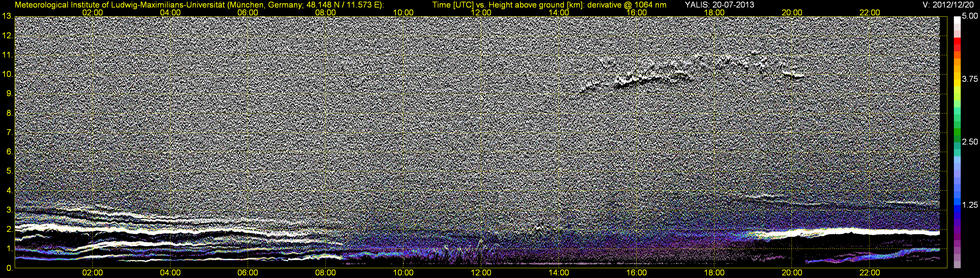980x278 pixels.
Task: Click the "YALIS: 20-07-2013" date label
Action: pyautogui.click(x=719, y=5)
